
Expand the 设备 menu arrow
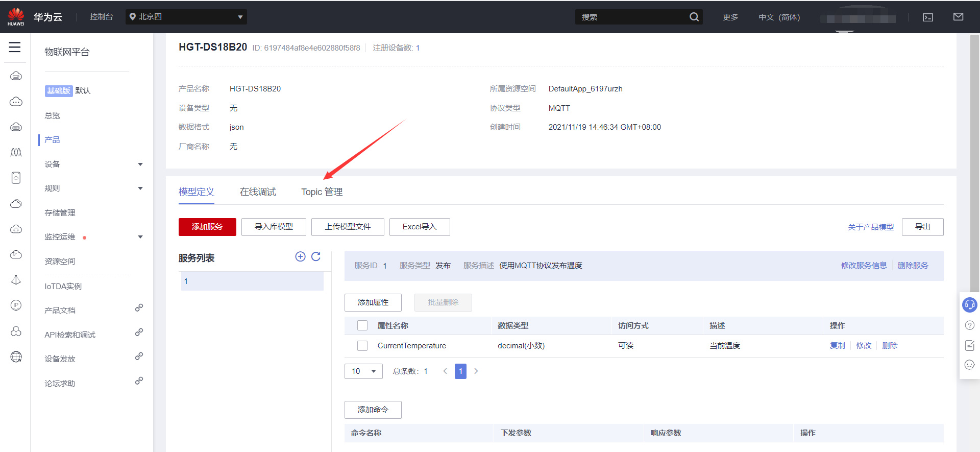140,164
